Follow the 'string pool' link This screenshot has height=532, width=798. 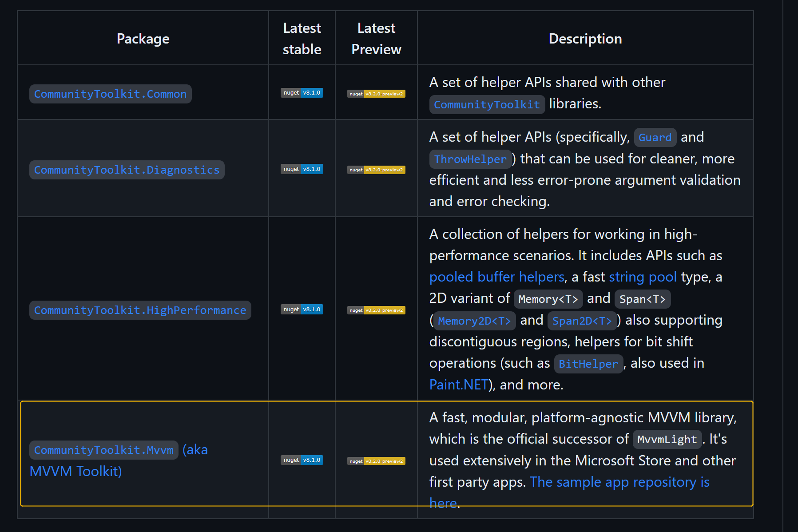tap(643, 277)
